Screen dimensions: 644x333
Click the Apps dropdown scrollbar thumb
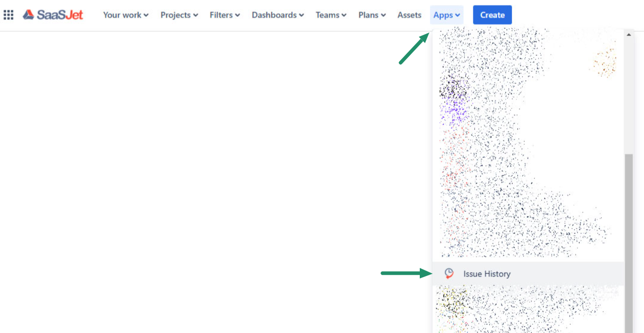tap(629, 239)
